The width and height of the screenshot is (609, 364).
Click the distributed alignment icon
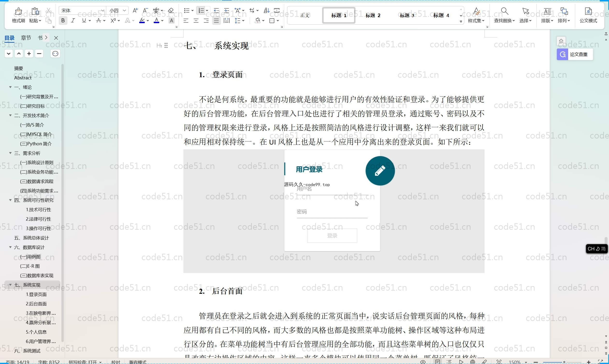pyautogui.click(x=226, y=21)
